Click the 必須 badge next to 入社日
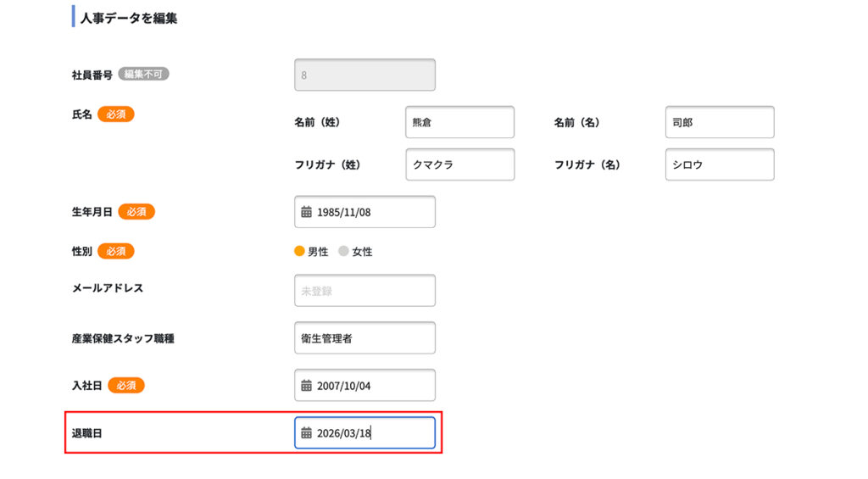Image resolution: width=868 pixels, height=479 pixels. [x=126, y=385]
